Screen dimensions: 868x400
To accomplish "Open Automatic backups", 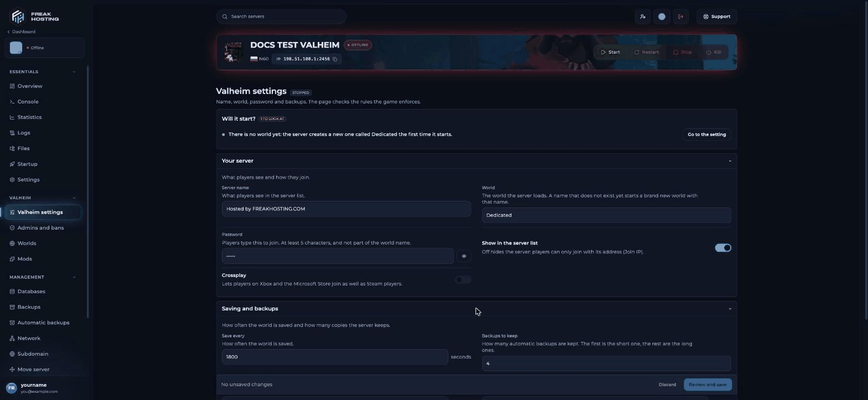I will click(x=43, y=323).
